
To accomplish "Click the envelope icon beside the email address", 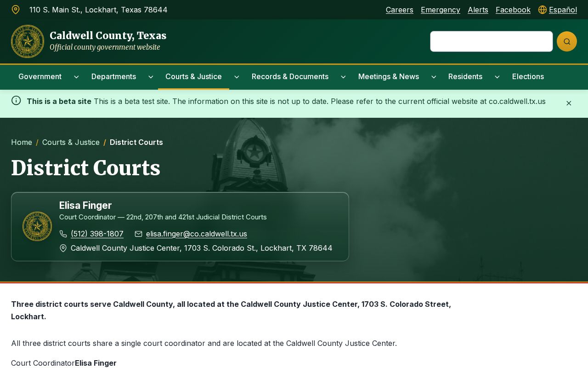I will [138, 234].
